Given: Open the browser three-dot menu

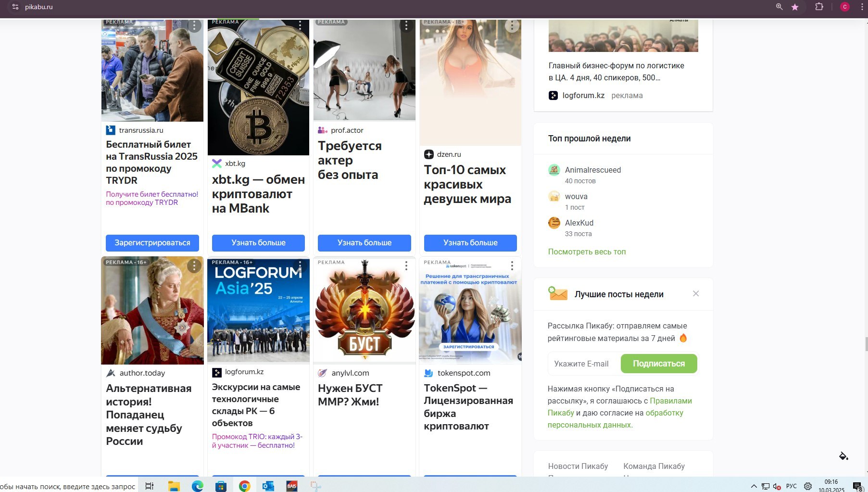Looking at the screenshot, I should click(862, 7).
